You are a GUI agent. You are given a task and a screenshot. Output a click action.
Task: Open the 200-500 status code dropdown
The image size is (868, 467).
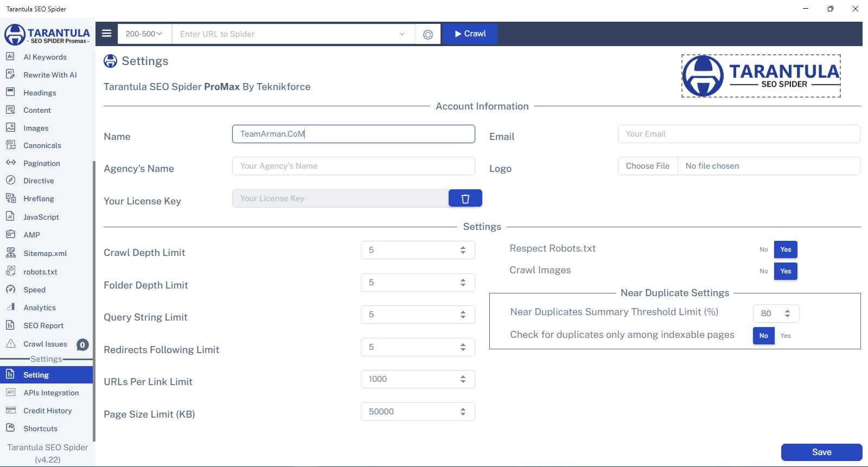144,34
